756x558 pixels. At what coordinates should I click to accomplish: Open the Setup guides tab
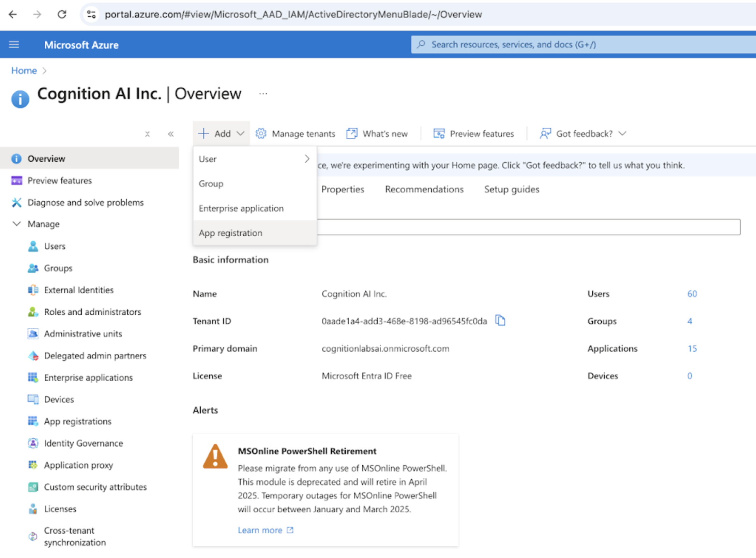pos(512,189)
